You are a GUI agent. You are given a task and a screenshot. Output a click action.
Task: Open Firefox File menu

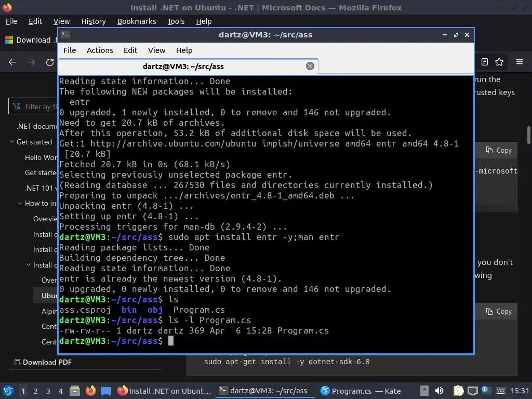click(x=11, y=21)
